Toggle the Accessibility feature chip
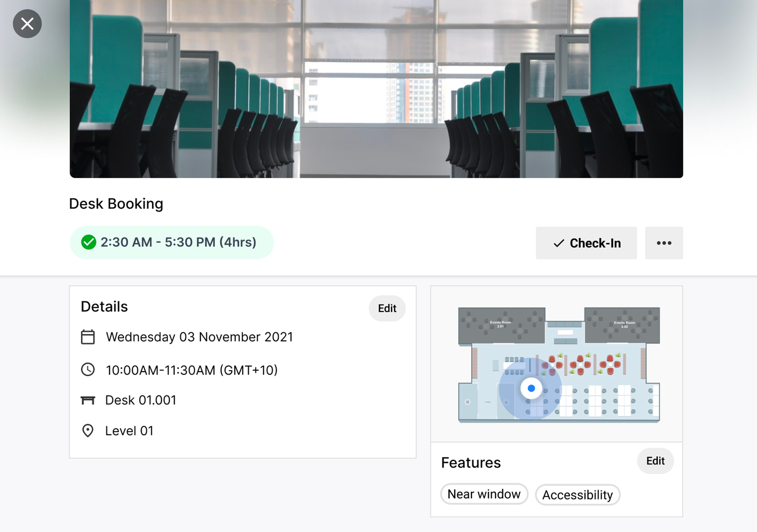The image size is (757, 532). pos(578,495)
